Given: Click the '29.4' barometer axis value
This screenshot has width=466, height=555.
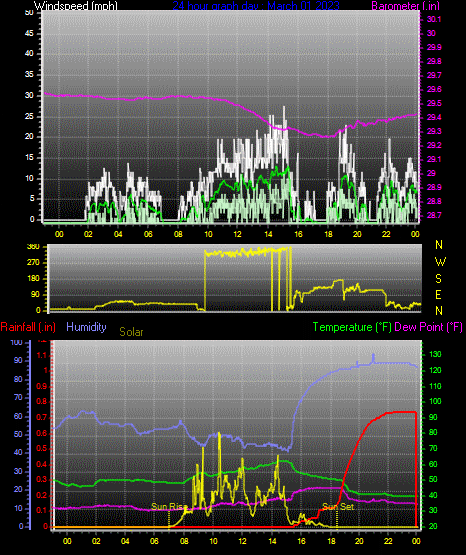Looking at the screenshot, I should coord(434,117).
